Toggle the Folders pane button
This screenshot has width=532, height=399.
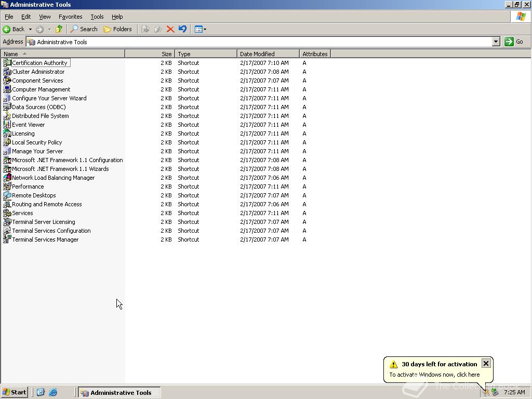pyautogui.click(x=117, y=29)
